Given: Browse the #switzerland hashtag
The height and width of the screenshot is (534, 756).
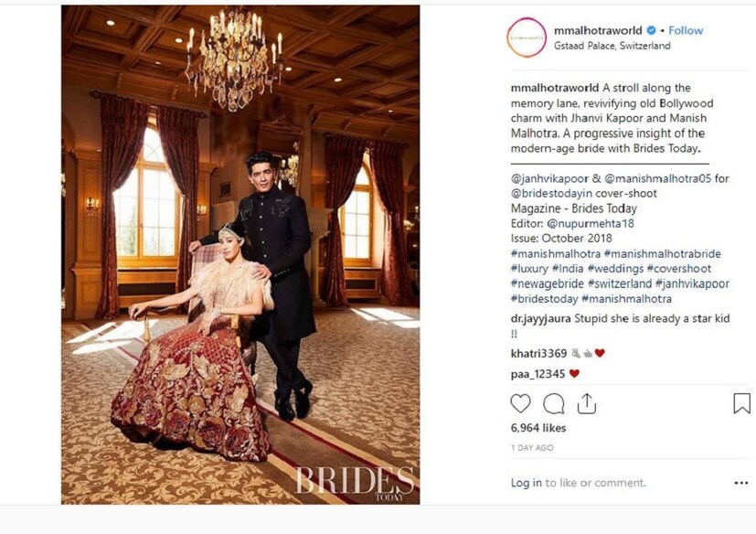Looking at the screenshot, I should pos(620,283).
